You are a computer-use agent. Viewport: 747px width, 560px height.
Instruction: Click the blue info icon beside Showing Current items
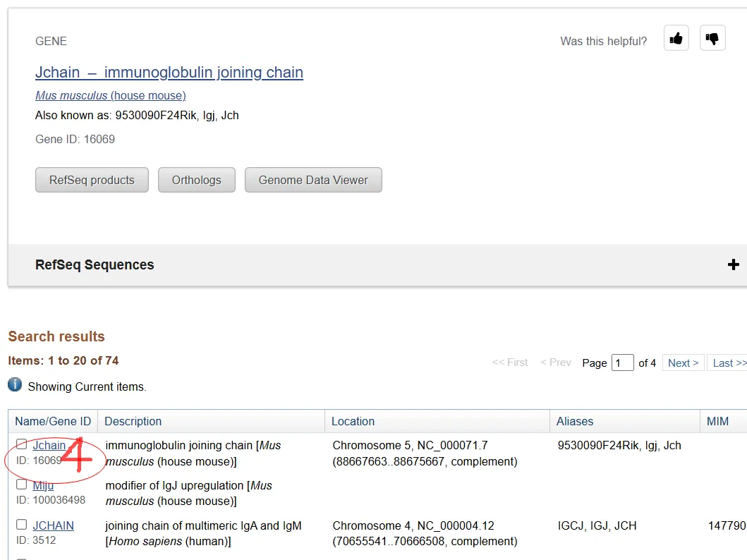click(x=15, y=385)
